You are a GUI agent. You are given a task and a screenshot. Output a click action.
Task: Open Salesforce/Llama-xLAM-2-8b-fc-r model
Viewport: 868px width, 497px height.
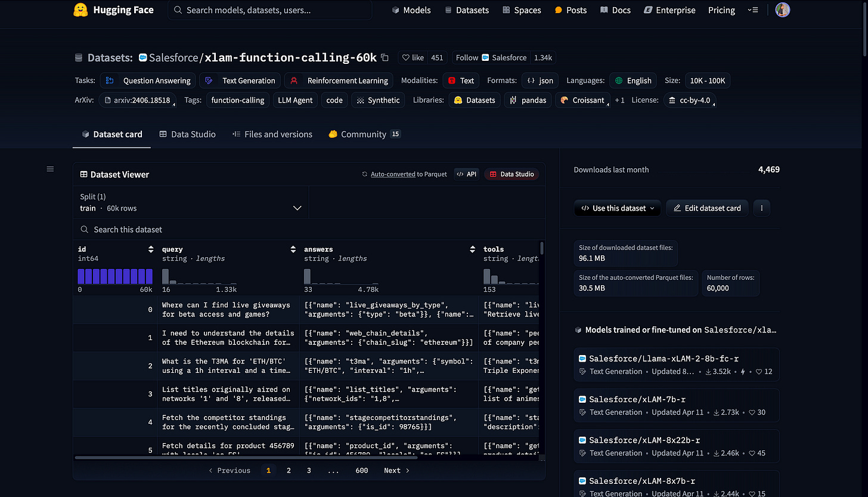pyautogui.click(x=677, y=365)
